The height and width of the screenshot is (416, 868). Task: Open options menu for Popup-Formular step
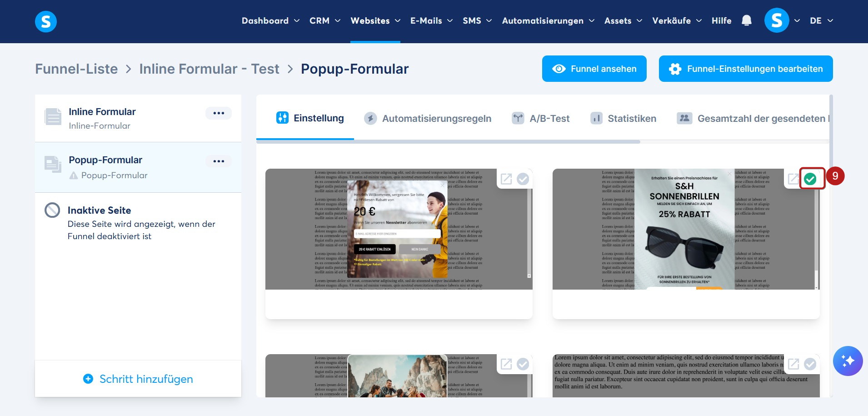(x=219, y=161)
